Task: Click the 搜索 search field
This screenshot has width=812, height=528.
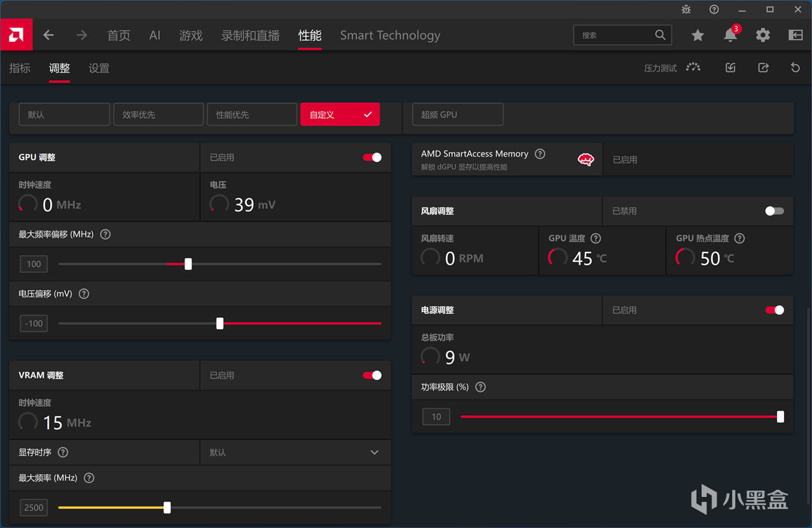Action: pos(622,36)
